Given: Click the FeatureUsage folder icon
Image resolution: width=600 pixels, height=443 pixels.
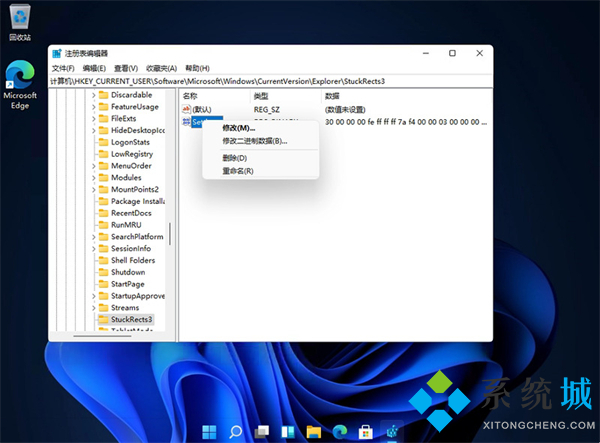Looking at the screenshot, I should (103, 107).
